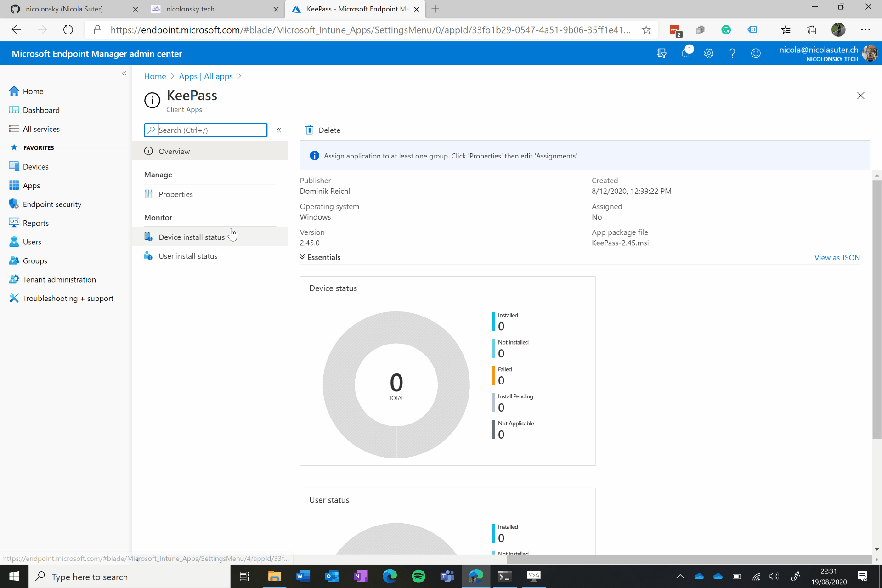Click the Troubleshooting + support wrench icon
This screenshot has height=588, width=882.
pos(14,298)
